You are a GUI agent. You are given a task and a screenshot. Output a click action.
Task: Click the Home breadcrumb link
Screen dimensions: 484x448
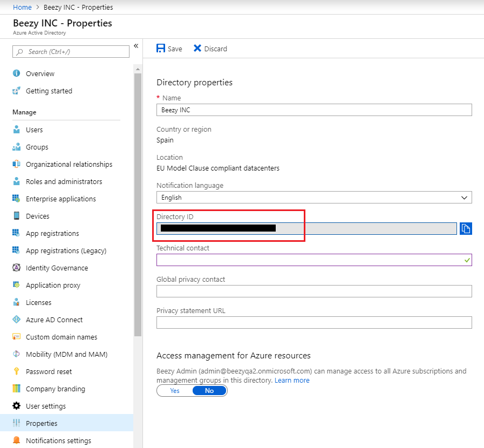(x=22, y=7)
